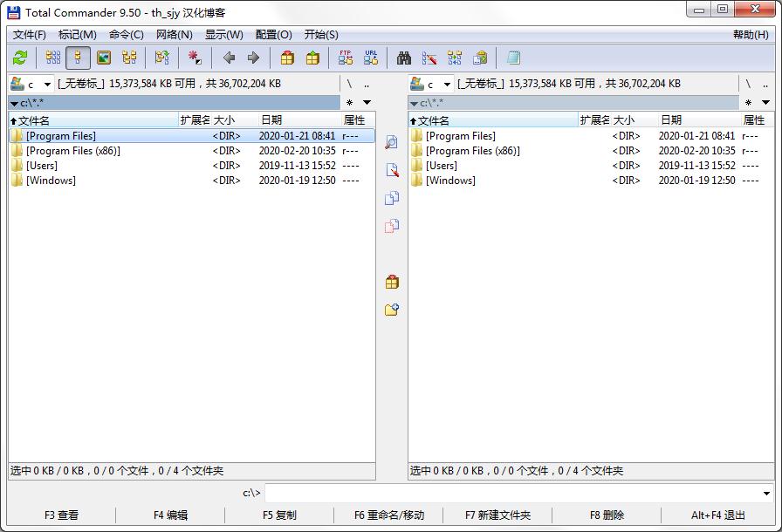The height and width of the screenshot is (532, 782).
Task: Click the right panel c:\*.* path bar
Action: click(573, 103)
